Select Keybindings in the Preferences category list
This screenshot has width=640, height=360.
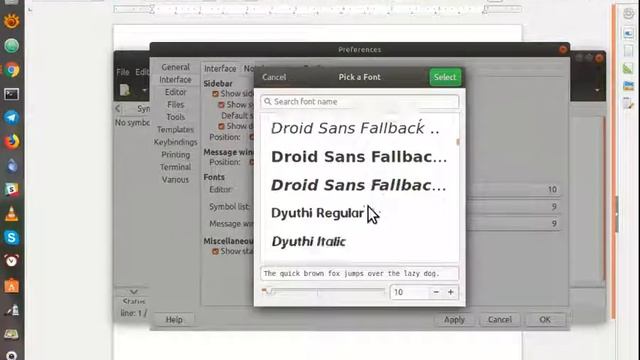pos(176,142)
